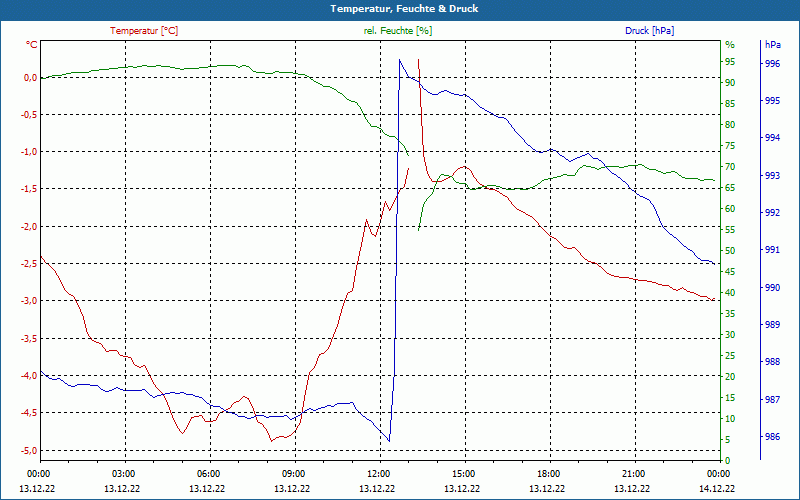Screen dimensions: 800x500
Task: Click temperature axis value '-5,0'
Action: pos(29,451)
